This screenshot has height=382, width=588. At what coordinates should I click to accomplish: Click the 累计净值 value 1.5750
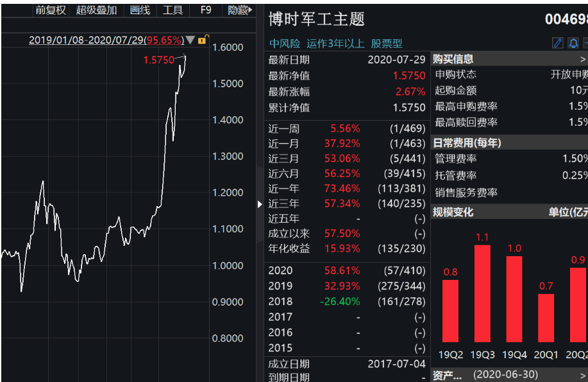(x=409, y=108)
